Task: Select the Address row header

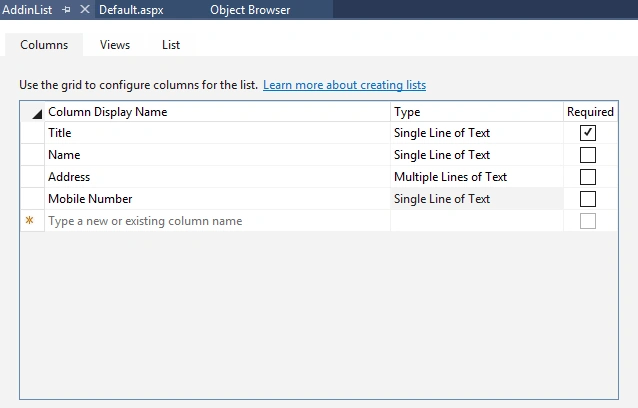Action: click(32, 177)
